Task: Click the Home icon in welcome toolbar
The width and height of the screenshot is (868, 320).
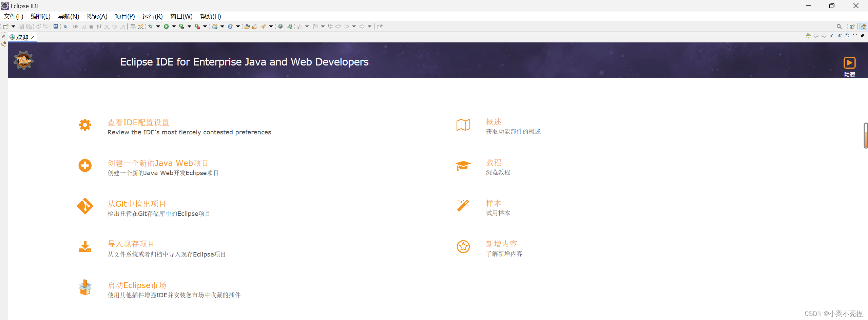Action: 808,36
